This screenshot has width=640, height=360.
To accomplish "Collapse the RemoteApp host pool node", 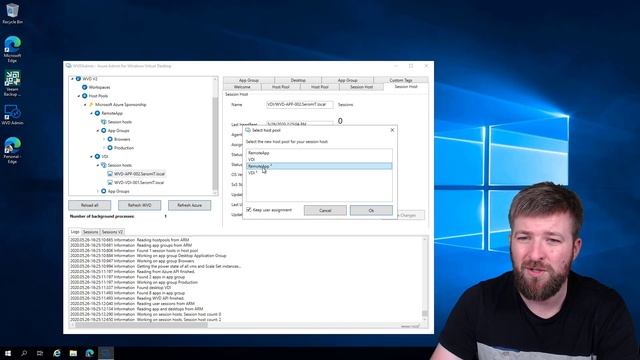I will point(91,113).
